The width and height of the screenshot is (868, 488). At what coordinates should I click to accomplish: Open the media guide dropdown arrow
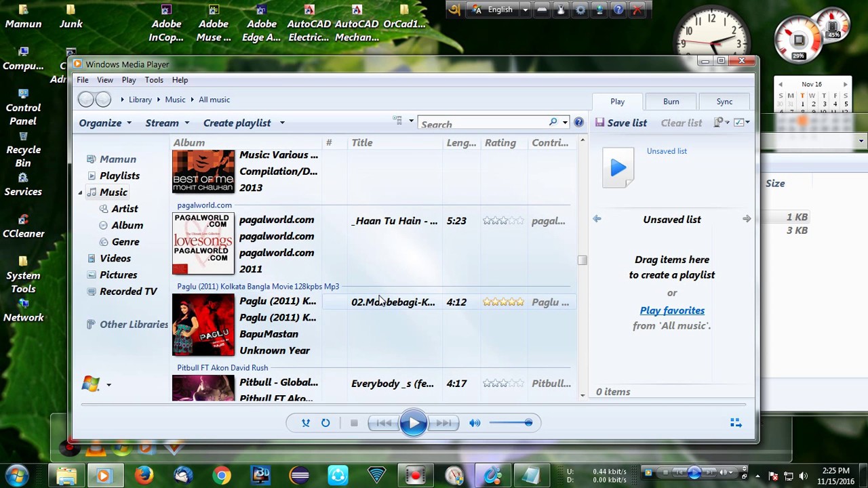[x=108, y=385]
